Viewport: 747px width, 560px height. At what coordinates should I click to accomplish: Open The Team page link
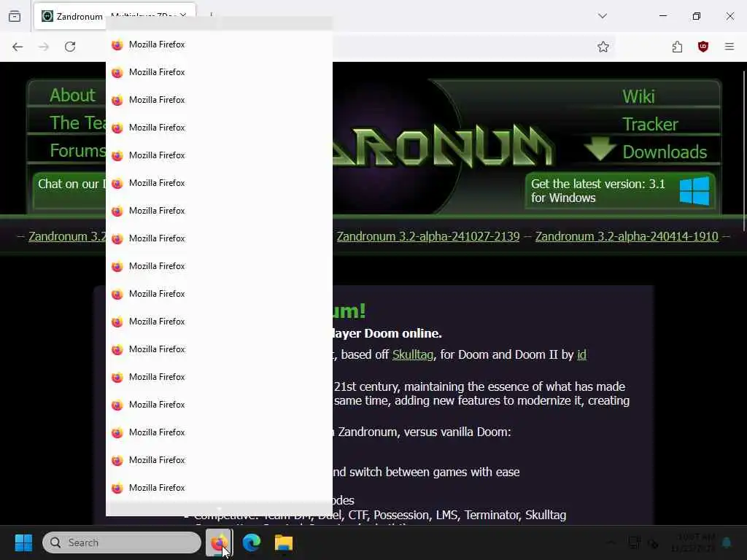(x=77, y=122)
